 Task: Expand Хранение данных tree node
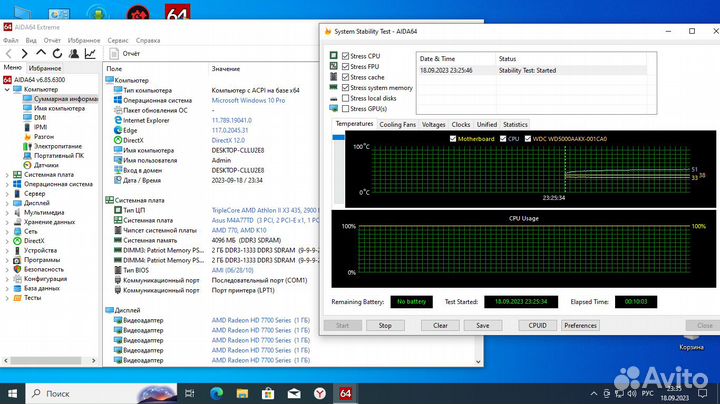click(x=7, y=222)
